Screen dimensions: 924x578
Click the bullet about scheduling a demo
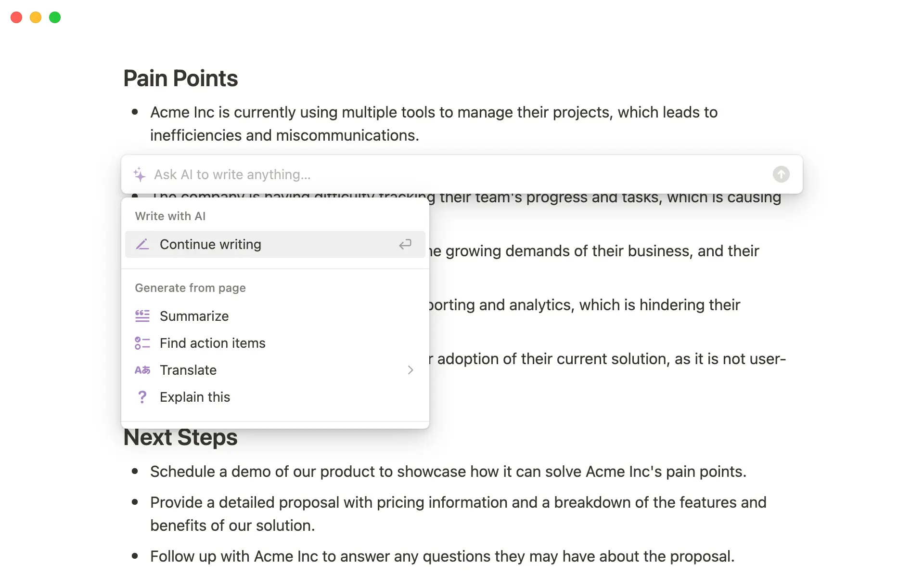tap(448, 472)
